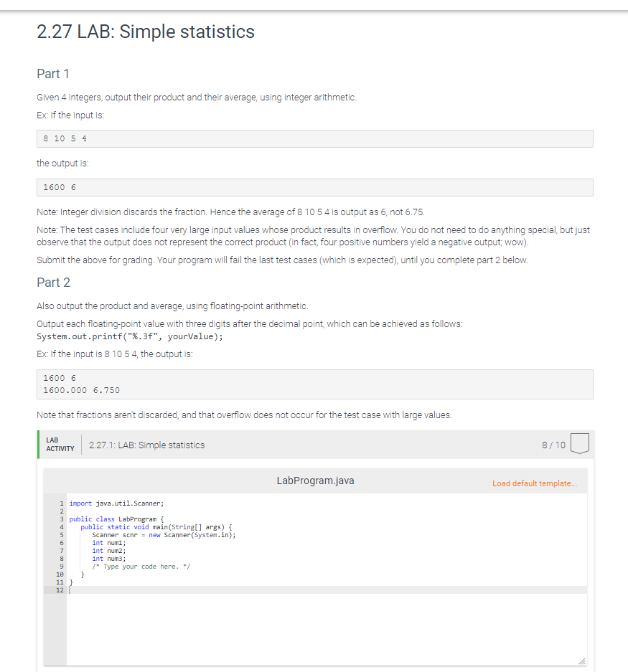Click the Scanner scnr declaration line
628x672 pixels.
[x=164, y=535]
